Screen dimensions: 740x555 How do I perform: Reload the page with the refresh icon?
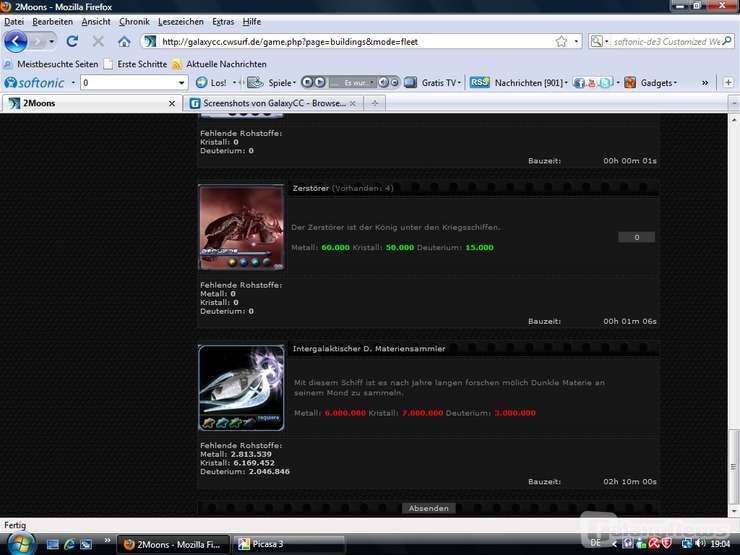(x=72, y=42)
